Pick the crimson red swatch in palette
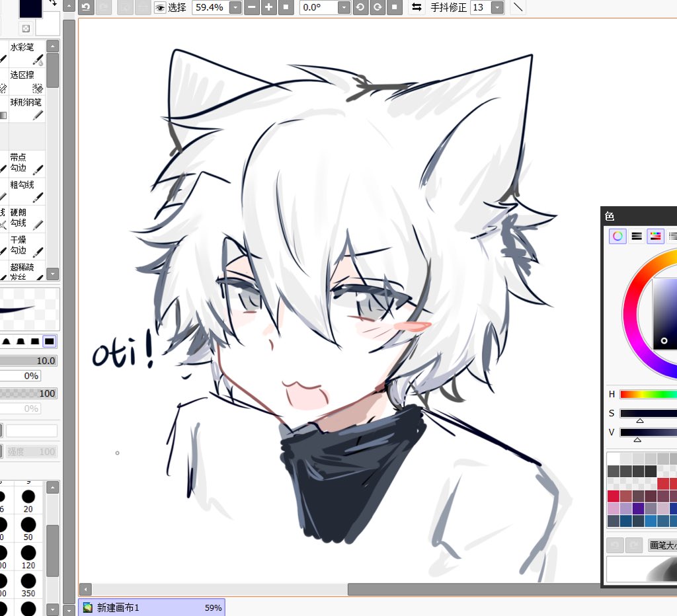 click(x=614, y=496)
